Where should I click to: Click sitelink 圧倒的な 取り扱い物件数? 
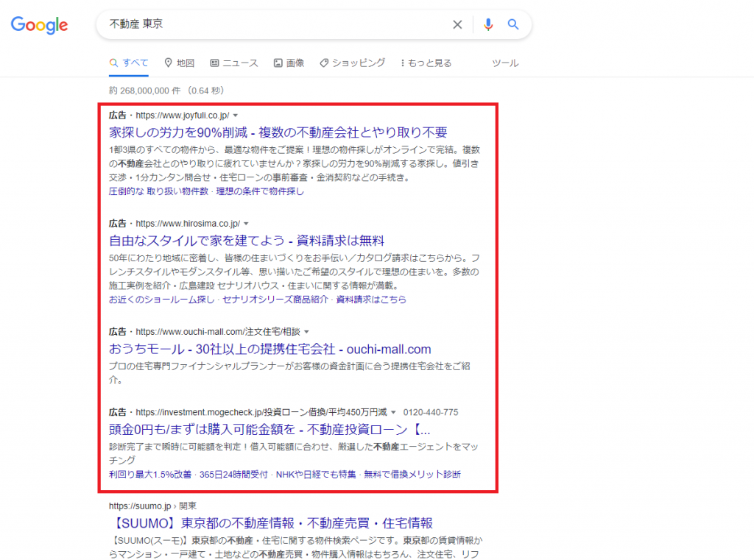(x=159, y=191)
